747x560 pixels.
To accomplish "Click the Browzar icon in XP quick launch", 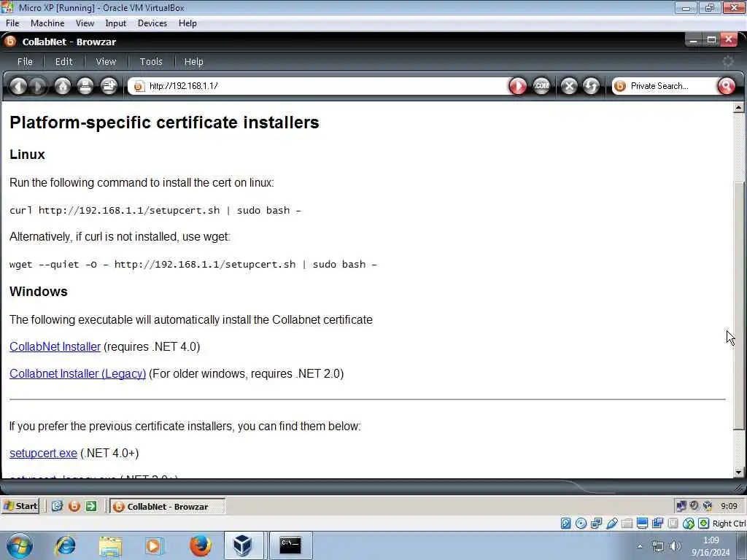I will 74,506.
